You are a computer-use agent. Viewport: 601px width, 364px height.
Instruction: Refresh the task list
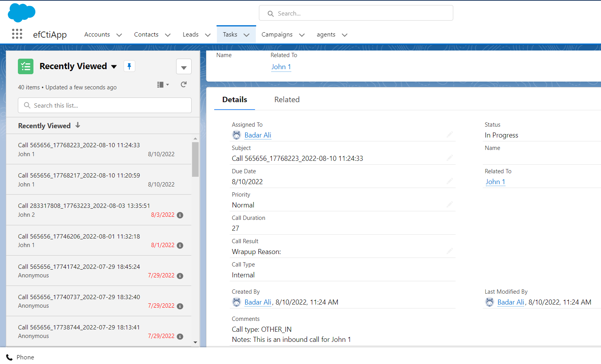pos(183,85)
